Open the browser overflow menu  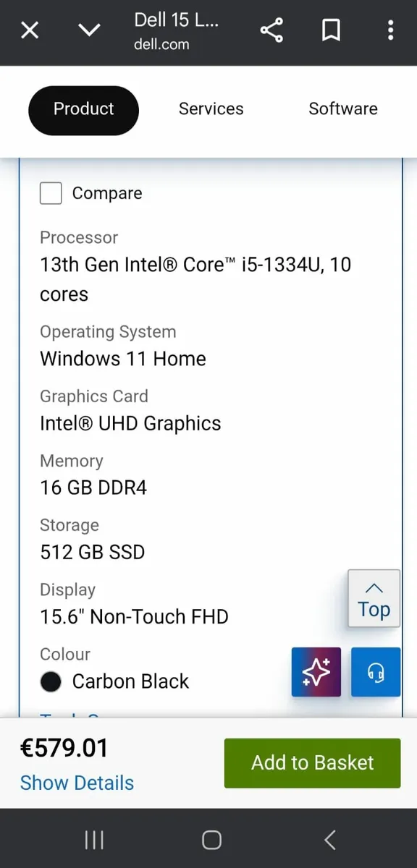[x=390, y=30]
